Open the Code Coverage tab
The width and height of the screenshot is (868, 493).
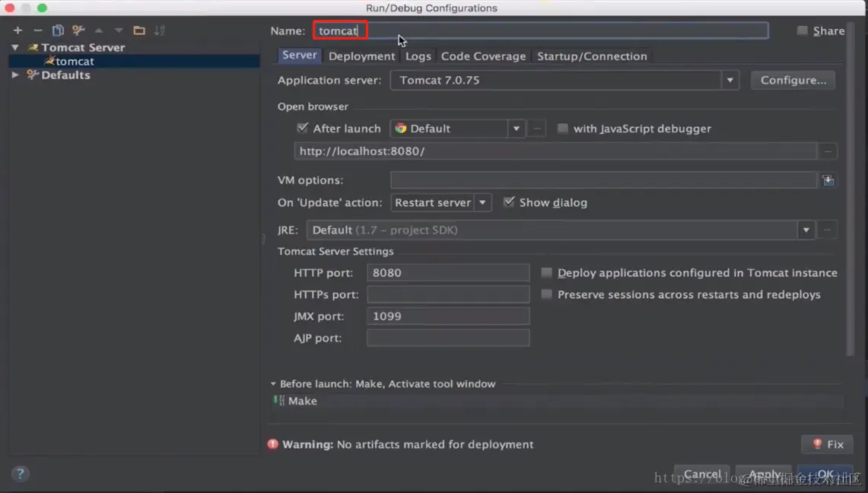click(483, 56)
